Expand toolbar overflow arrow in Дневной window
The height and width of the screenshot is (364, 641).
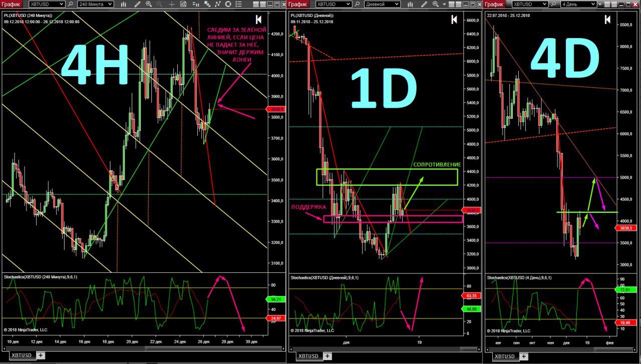[x=444, y=5]
